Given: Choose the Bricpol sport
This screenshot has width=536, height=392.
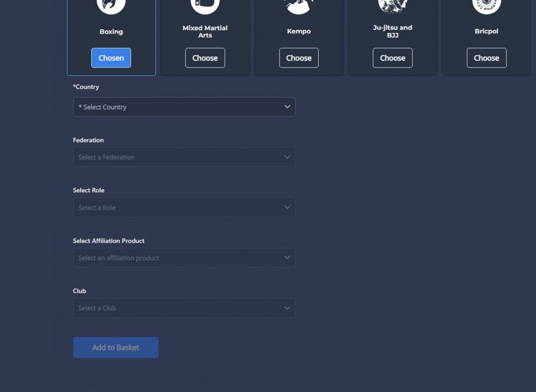Looking at the screenshot, I should click(486, 58).
